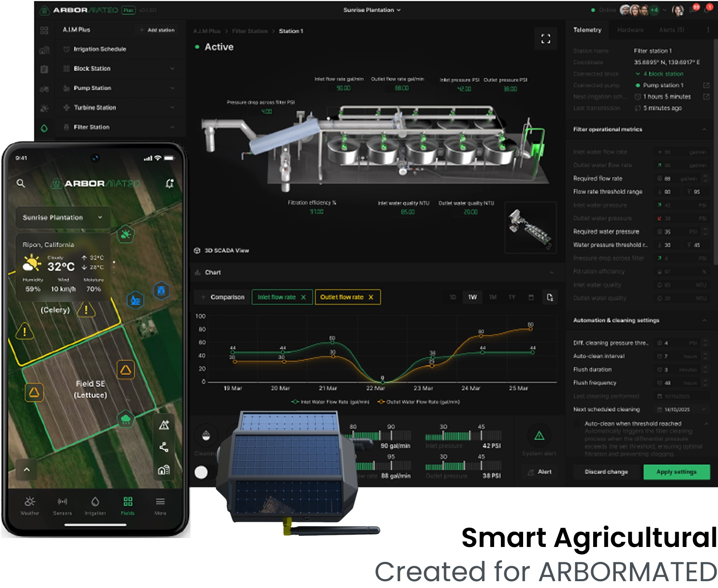Select the 1W chart range
Image resolution: width=718 pixels, height=588 pixels.
pyautogui.click(x=472, y=297)
